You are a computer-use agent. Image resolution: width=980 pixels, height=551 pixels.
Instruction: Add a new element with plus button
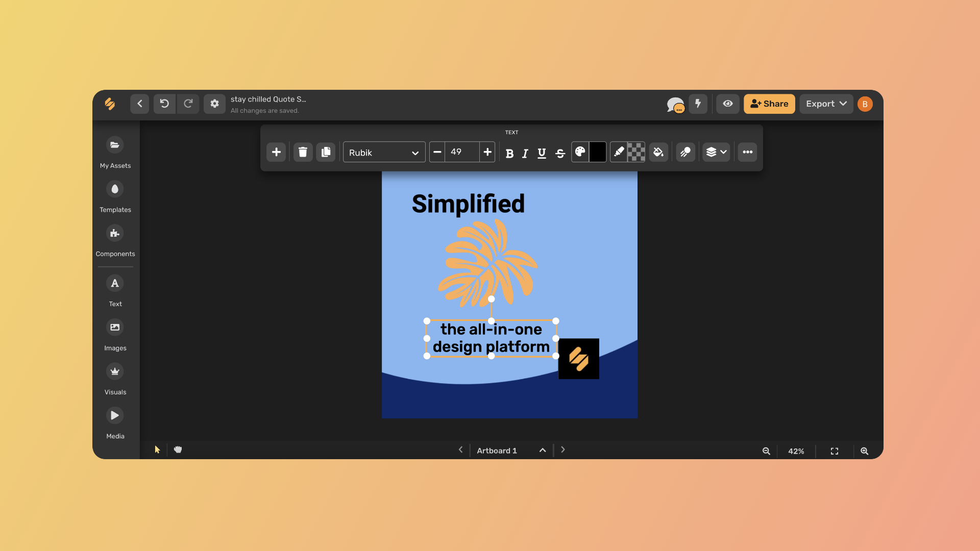click(276, 152)
